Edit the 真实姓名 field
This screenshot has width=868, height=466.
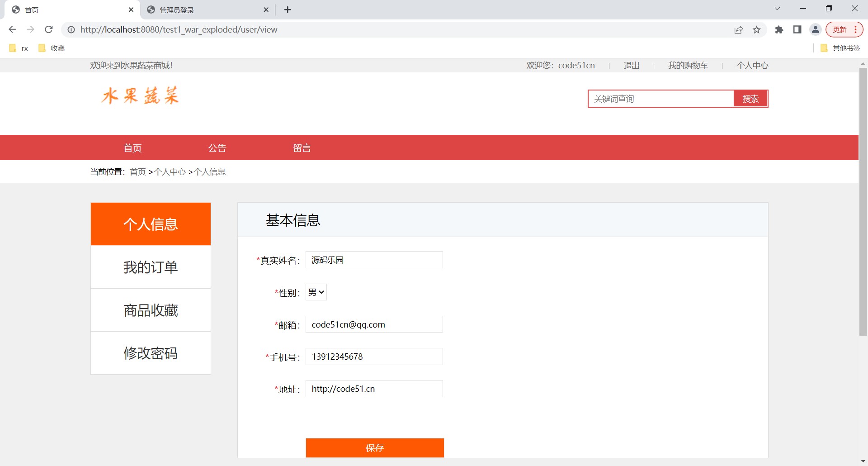coord(374,260)
